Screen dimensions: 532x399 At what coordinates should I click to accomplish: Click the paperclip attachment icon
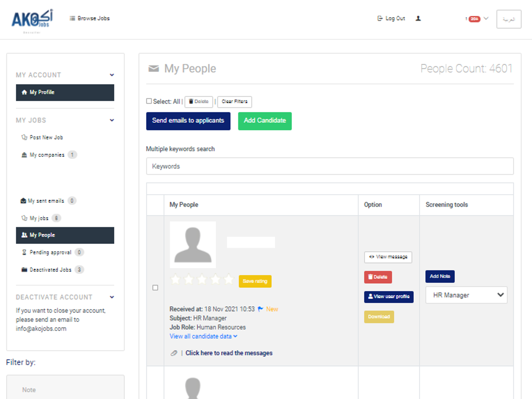click(174, 353)
